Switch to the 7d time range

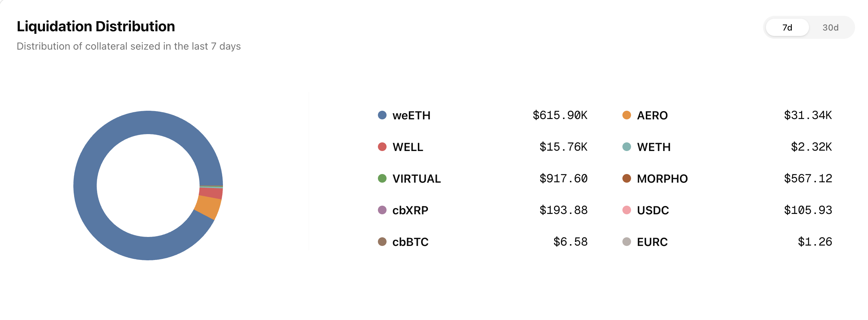pyautogui.click(x=787, y=28)
